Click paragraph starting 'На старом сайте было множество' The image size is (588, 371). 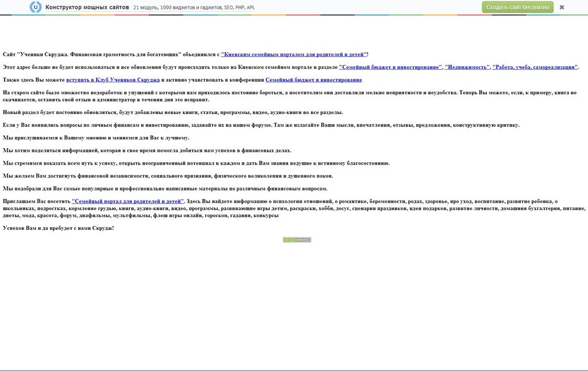(x=289, y=96)
